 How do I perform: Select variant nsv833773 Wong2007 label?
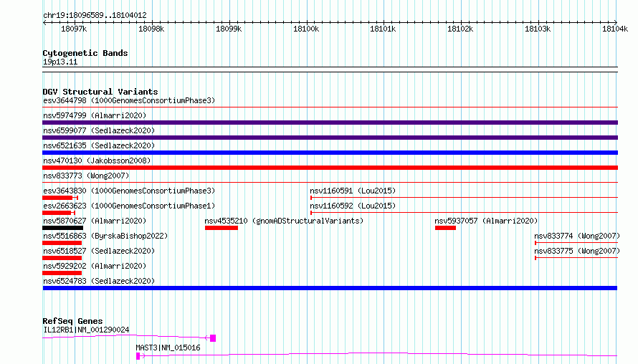click(x=86, y=176)
